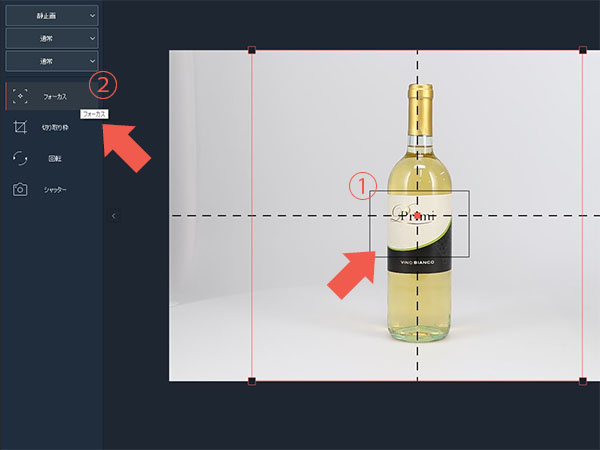The height and width of the screenshot is (450, 600).
Task: Click the bottom-right crop frame handle
Action: click(x=583, y=380)
